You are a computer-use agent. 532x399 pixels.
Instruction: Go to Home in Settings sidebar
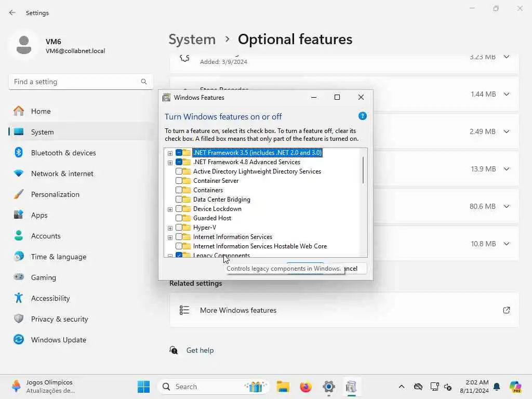point(81,111)
